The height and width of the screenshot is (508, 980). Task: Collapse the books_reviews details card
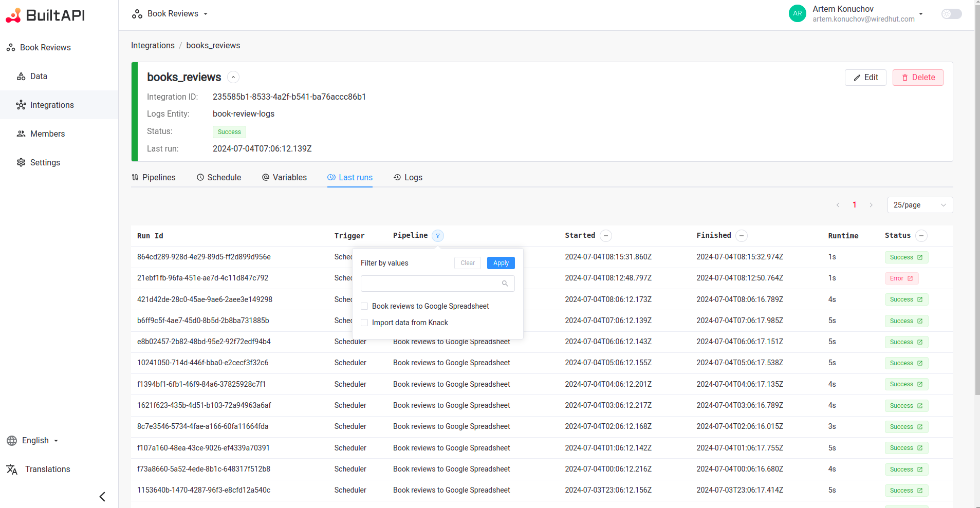tap(233, 78)
